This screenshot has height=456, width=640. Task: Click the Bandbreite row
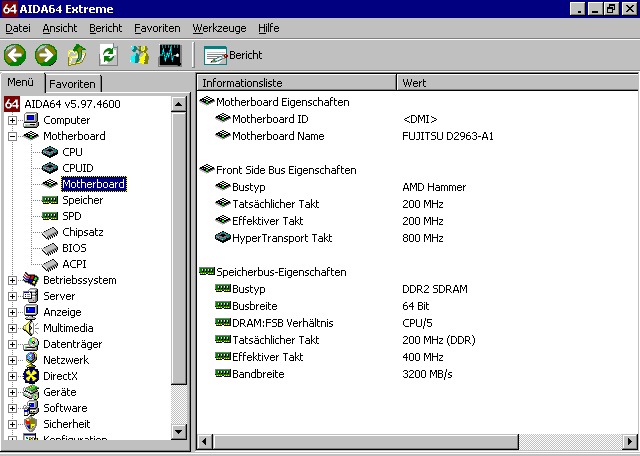pos(417,374)
